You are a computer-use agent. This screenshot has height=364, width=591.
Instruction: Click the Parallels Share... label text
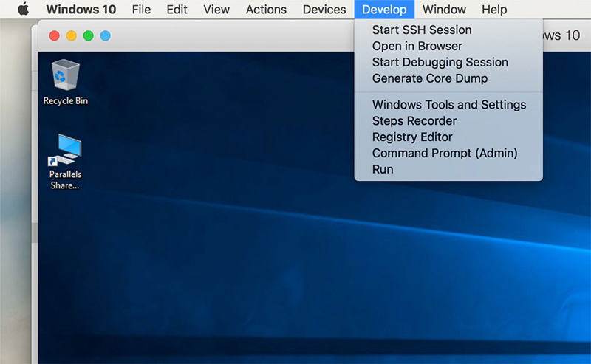[65, 179]
